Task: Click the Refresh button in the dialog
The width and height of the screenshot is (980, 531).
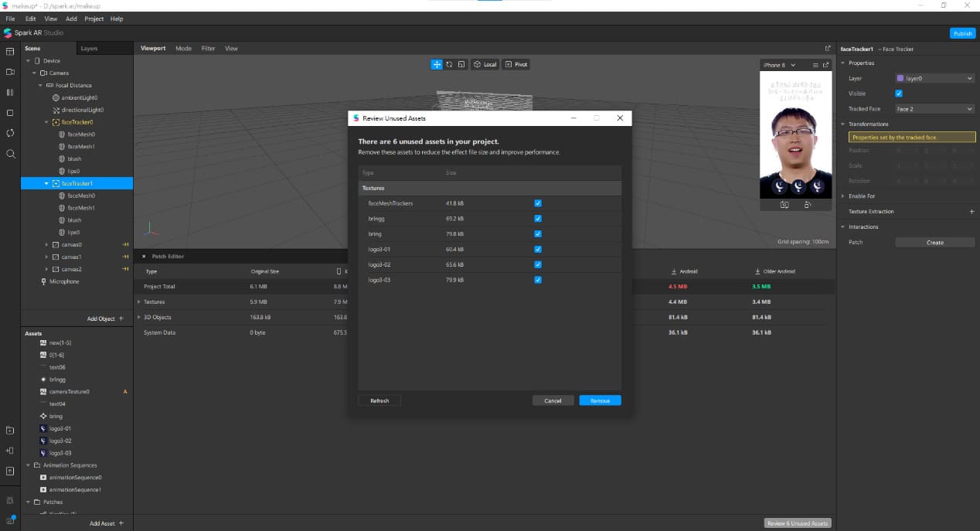Action: (379, 400)
